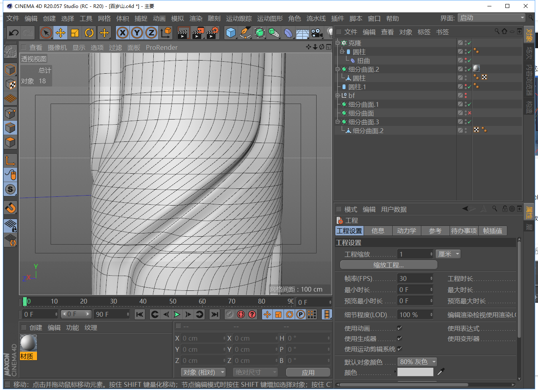Image resolution: width=538 pixels, height=392 pixels.
Task: Click the 缩放工程... button
Action: pyautogui.click(x=389, y=265)
